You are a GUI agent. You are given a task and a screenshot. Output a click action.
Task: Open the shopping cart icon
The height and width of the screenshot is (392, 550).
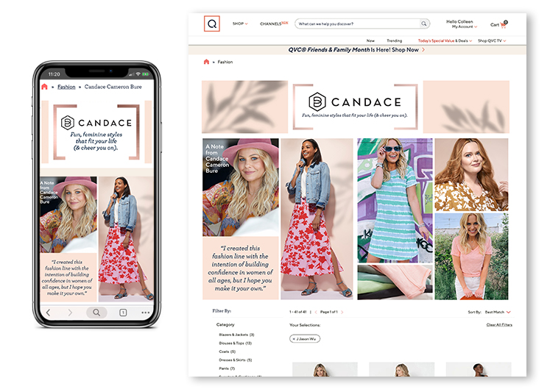[504, 24]
